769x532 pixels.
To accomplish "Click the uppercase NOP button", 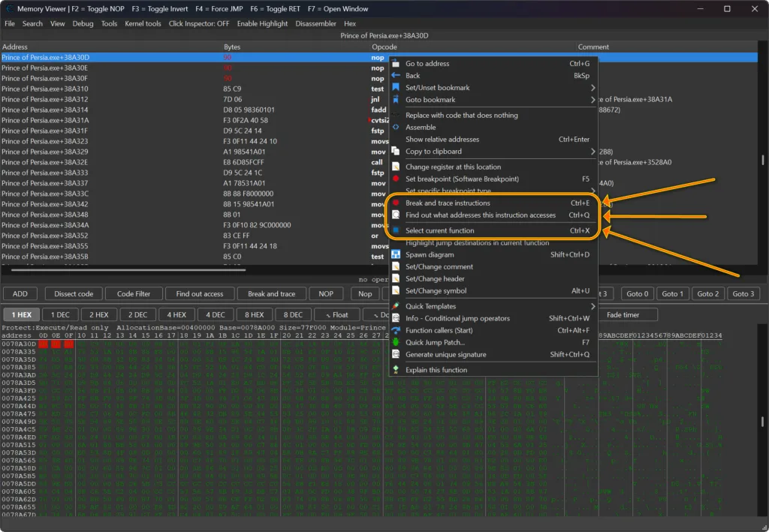I will 326,293.
